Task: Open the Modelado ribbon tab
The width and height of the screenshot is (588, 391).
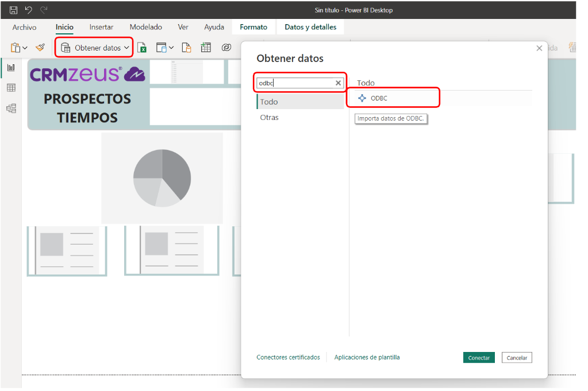Action: tap(146, 27)
